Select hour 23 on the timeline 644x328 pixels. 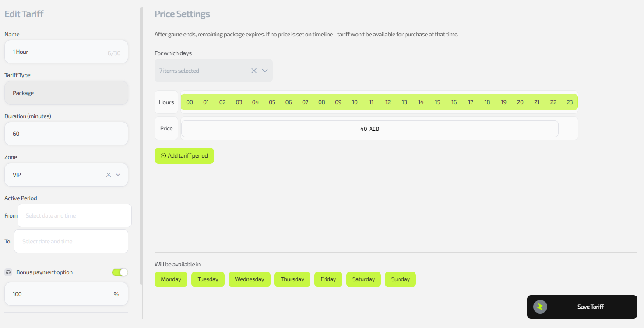pos(570,102)
